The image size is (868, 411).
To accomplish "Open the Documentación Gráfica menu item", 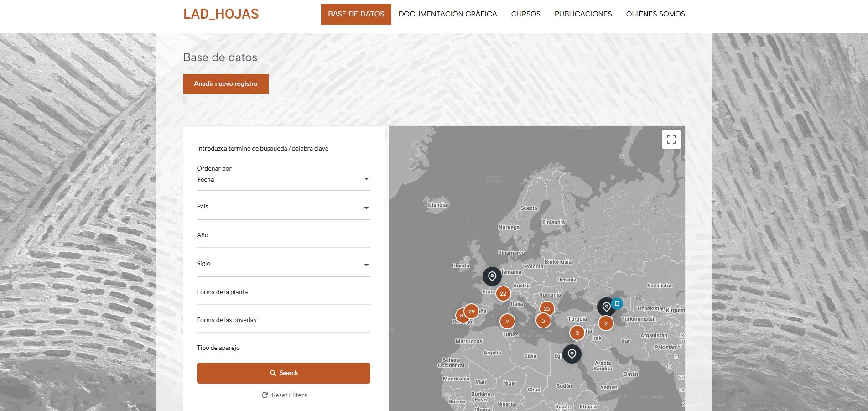I will pos(447,14).
